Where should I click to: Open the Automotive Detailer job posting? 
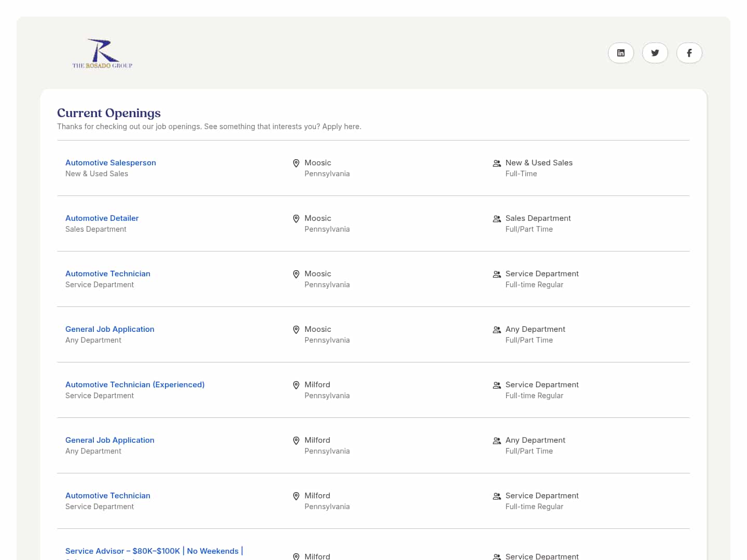click(x=102, y=218)
